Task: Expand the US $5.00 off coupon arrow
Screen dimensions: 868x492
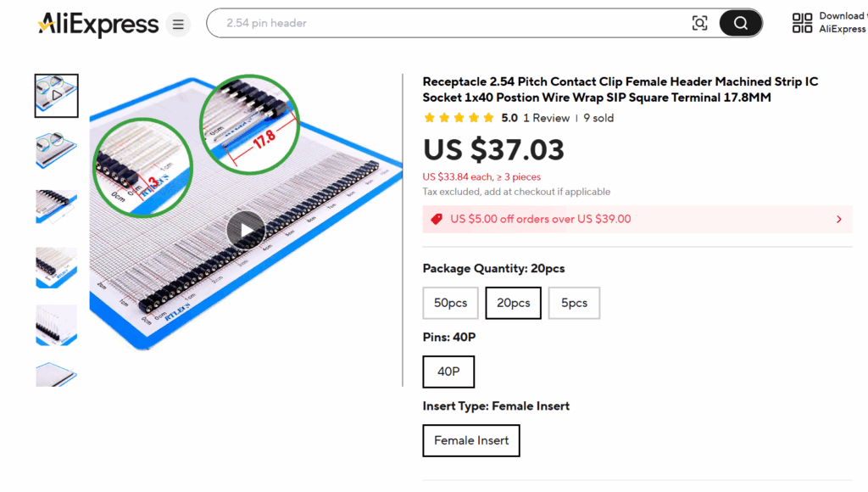Action: [839, 219]
